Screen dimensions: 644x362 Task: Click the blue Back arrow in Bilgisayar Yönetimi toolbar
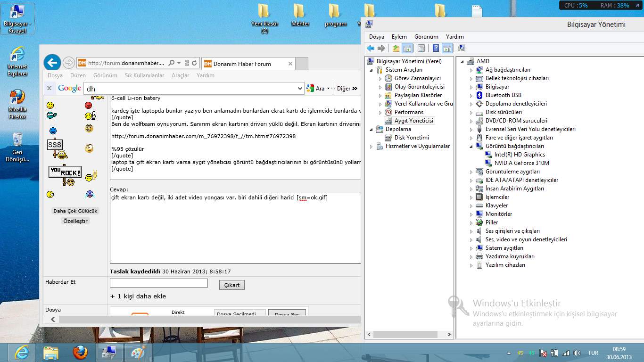[371, 48]
